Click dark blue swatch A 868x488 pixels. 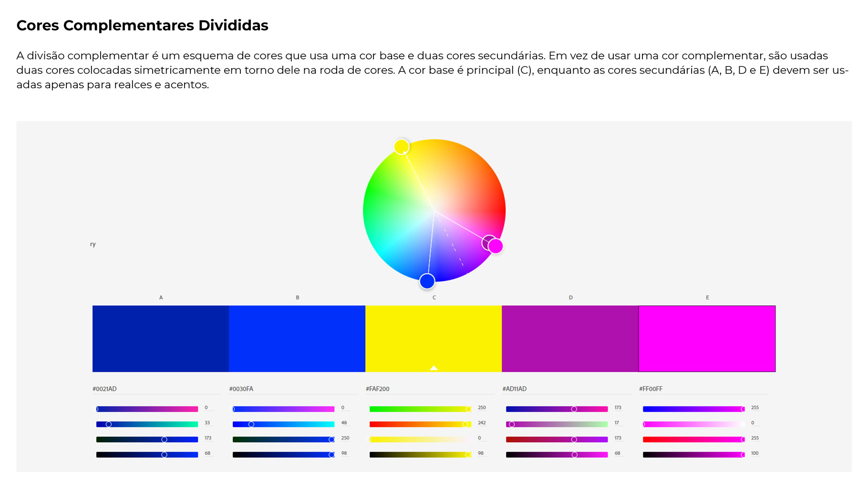[161, 338]
